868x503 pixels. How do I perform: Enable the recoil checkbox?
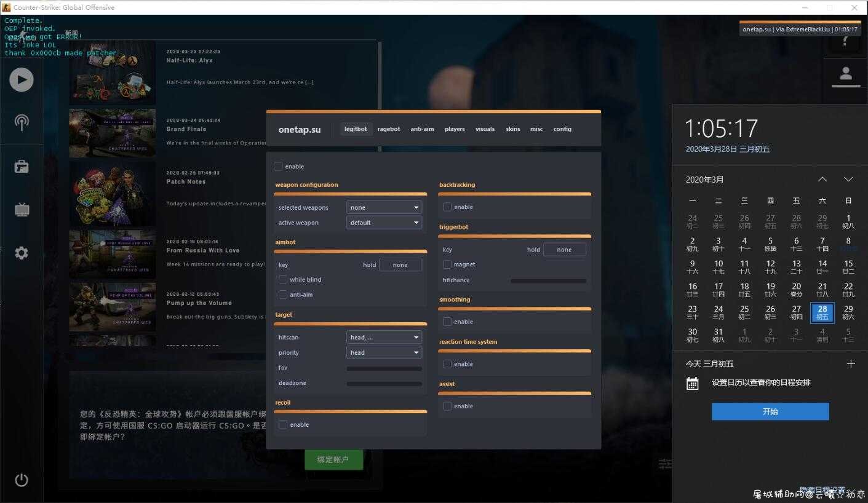[283, 424]
